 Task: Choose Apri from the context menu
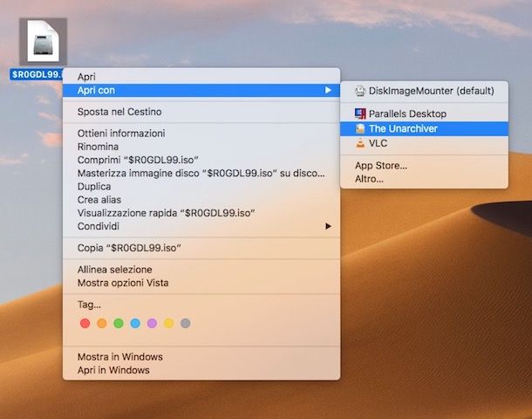click(x=201, y=77)
